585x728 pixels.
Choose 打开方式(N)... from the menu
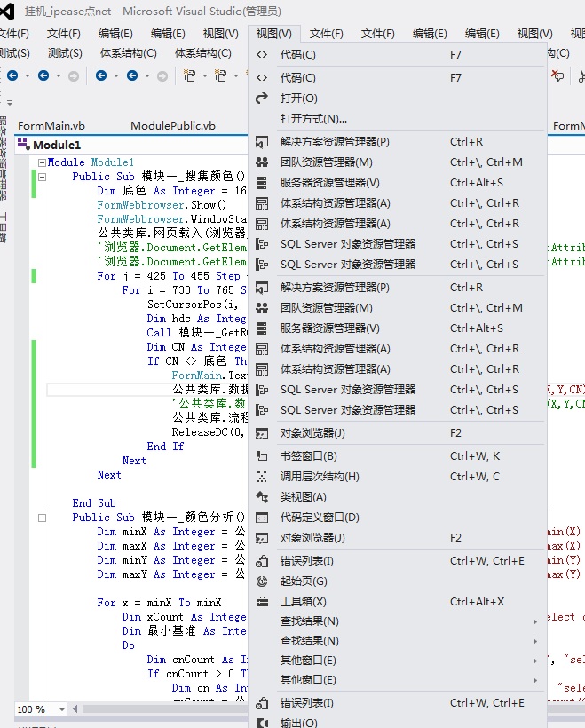[398, 119]
